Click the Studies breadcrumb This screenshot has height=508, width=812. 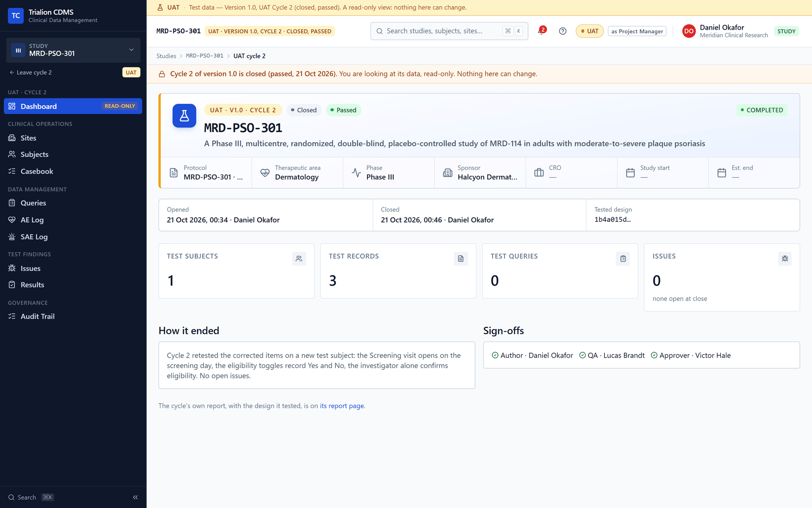[166, 56]
